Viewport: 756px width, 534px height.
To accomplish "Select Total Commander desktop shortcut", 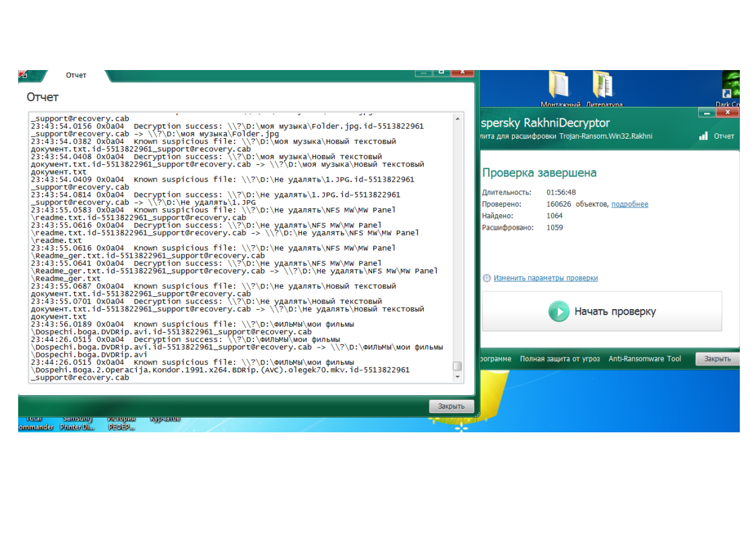I will tap(36, 423).
